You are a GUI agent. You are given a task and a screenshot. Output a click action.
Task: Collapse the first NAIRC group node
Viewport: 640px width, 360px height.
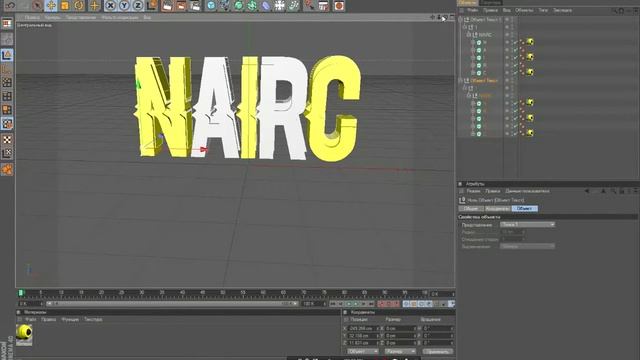pos(469,35)
